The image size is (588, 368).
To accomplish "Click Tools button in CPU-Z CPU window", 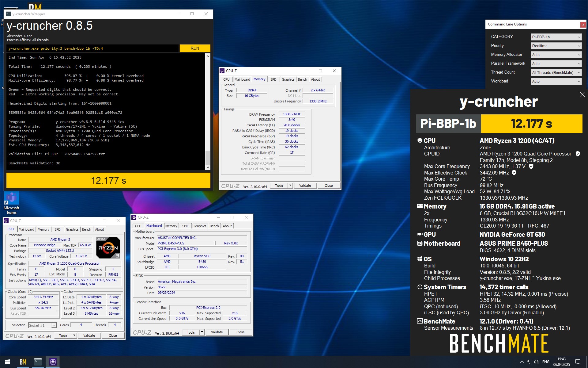I will point(63,335).
